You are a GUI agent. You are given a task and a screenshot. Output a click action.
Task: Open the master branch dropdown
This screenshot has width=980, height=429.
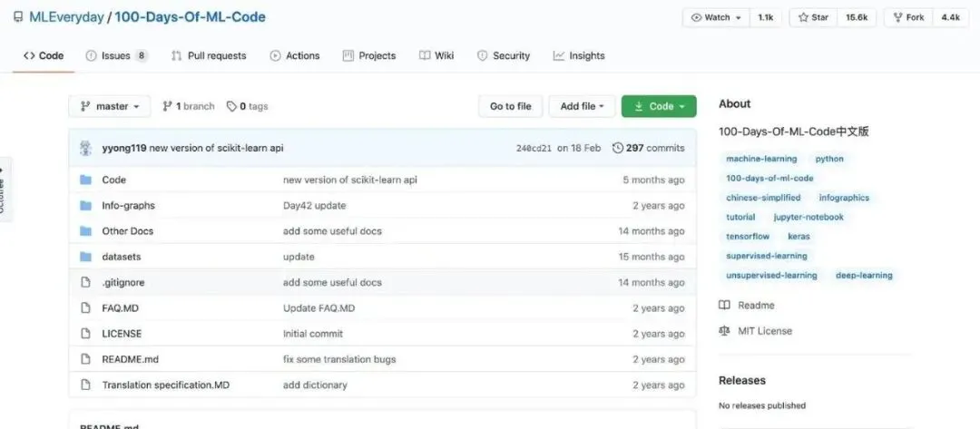coord(110,106)
